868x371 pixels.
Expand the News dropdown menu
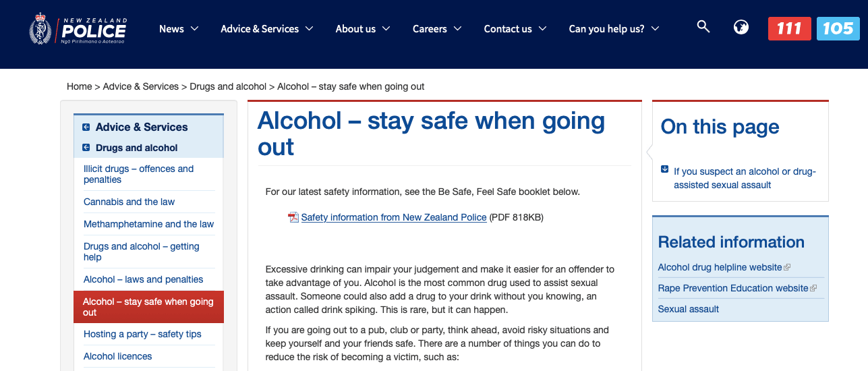point(179,28)
